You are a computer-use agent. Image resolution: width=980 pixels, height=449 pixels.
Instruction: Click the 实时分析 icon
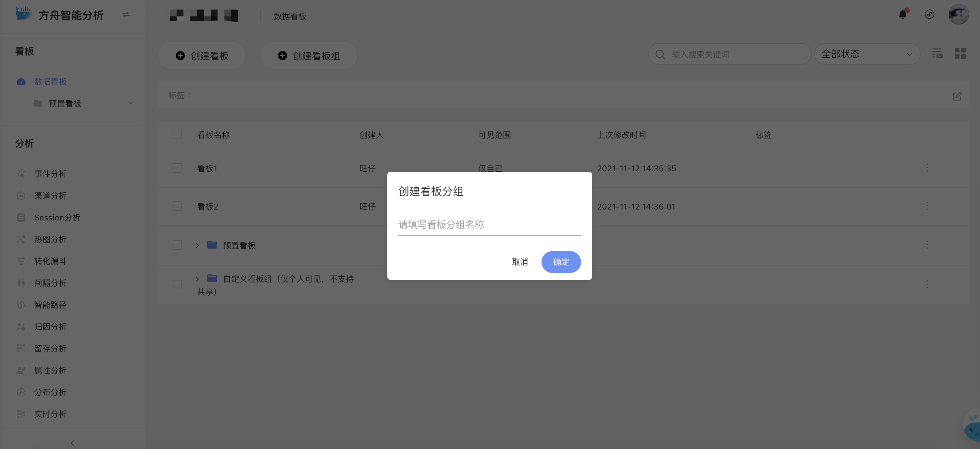(21, 414)
